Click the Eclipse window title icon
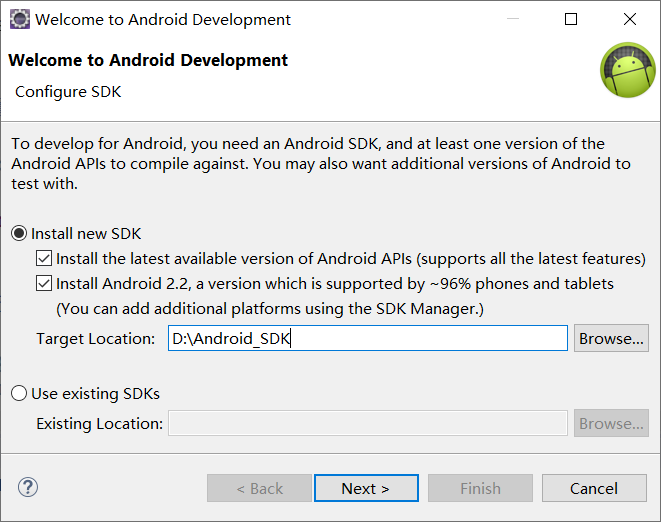This screenshot has width=661, height=522. (x=20, y=19)
